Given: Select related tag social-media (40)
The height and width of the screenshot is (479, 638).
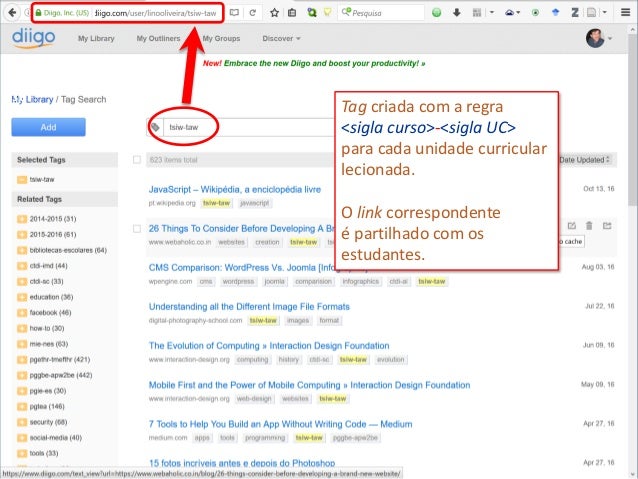Looking at the screenshot, I should (x=56, y=437).
